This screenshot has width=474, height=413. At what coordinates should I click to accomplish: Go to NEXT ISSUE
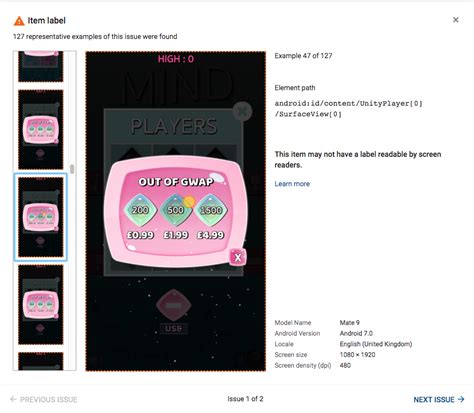439,399
